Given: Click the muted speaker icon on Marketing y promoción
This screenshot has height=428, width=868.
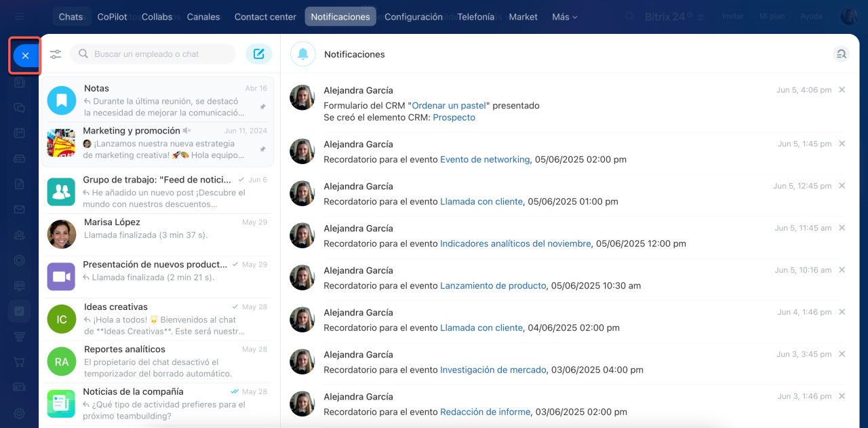Looking at the screenshot, I should (x=187, y=130).
